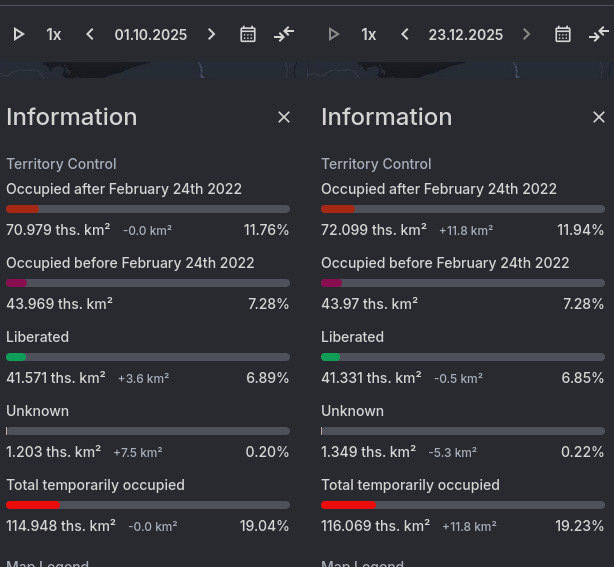This screenshot has height=567, width=614.
Task: Change 1x playback speed in left panel
Action: (x=54, y=34)
